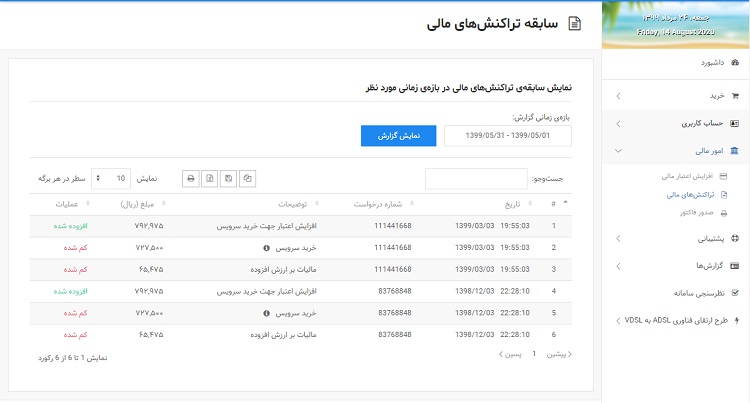Click کم شده status in row 3
The height and width of the screenshot is (403, 750).
pyautogui.click(x=76, y=270)
